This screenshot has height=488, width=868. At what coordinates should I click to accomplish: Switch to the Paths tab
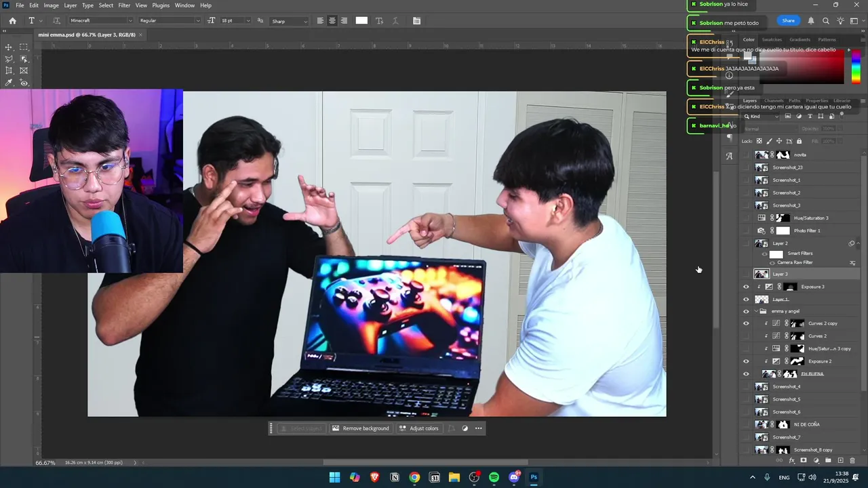tap(794, 100)
